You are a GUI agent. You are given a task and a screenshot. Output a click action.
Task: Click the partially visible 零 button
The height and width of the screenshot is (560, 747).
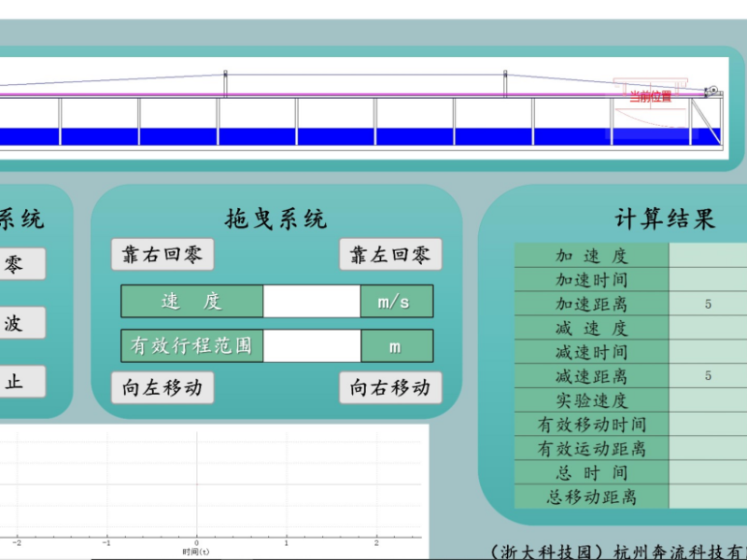22,264
